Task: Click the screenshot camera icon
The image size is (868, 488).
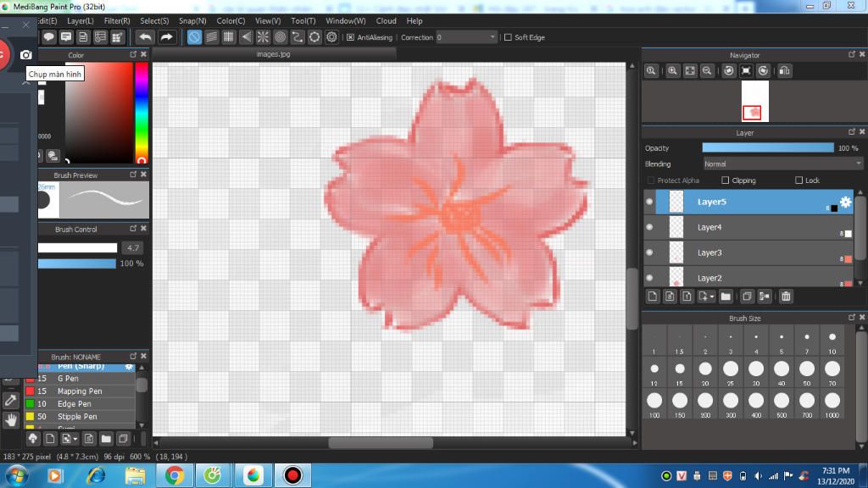Action: tap(26, 55)
